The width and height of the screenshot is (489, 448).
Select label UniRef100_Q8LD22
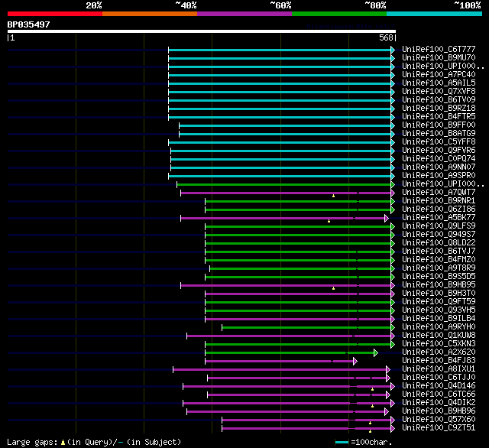[x=439, y=242]
